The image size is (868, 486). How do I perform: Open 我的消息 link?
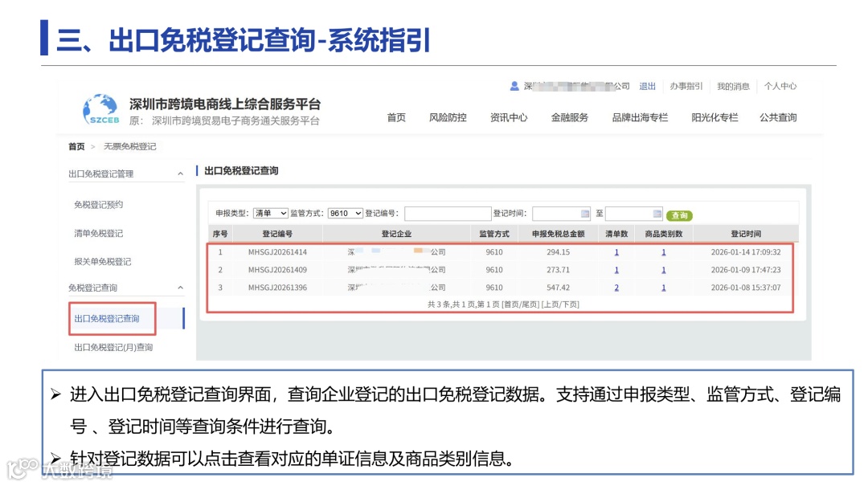pos(733,86)
